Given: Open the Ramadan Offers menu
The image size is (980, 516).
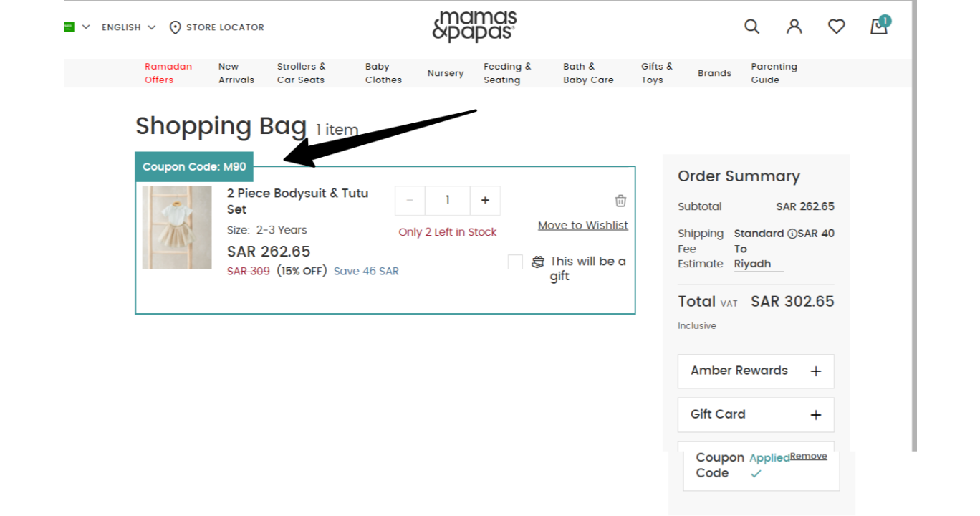Looking at the screenshot, I should pyautogui.click(x=168, y=73).
